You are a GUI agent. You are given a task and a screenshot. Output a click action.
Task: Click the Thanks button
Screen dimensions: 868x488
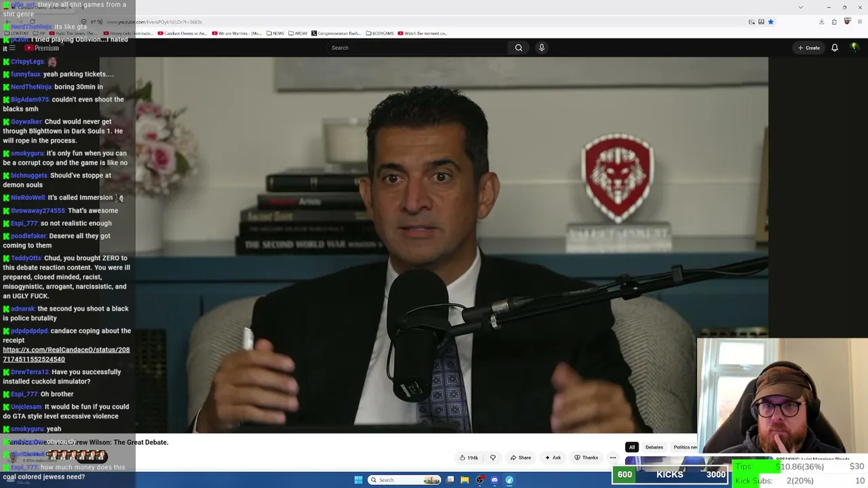(586, 457)
